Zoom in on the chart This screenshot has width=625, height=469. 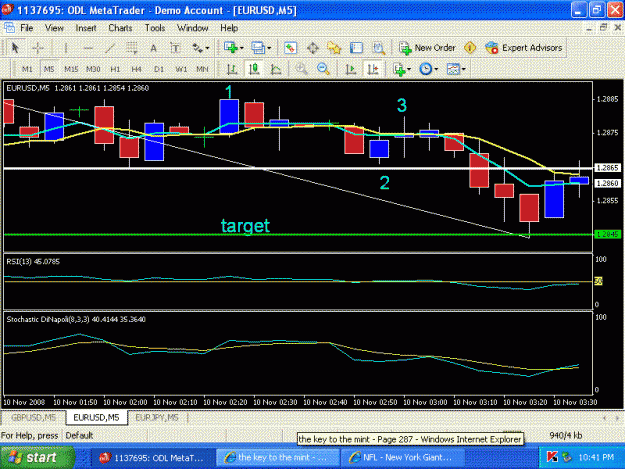(302, 69)
